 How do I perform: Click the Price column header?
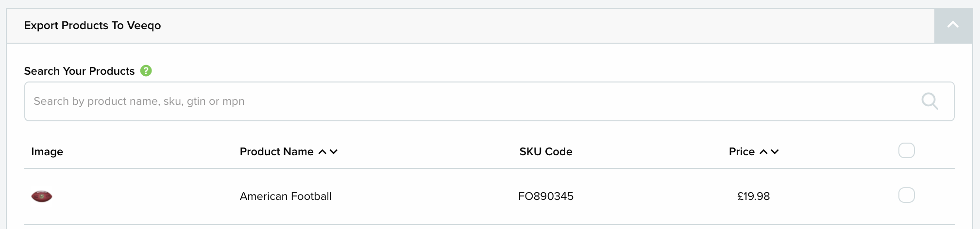pos(742,151)
